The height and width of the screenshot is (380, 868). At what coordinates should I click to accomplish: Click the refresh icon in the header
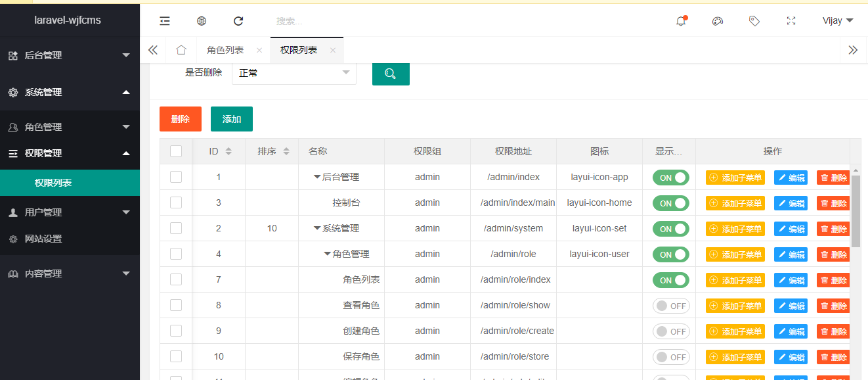point(238,21)
